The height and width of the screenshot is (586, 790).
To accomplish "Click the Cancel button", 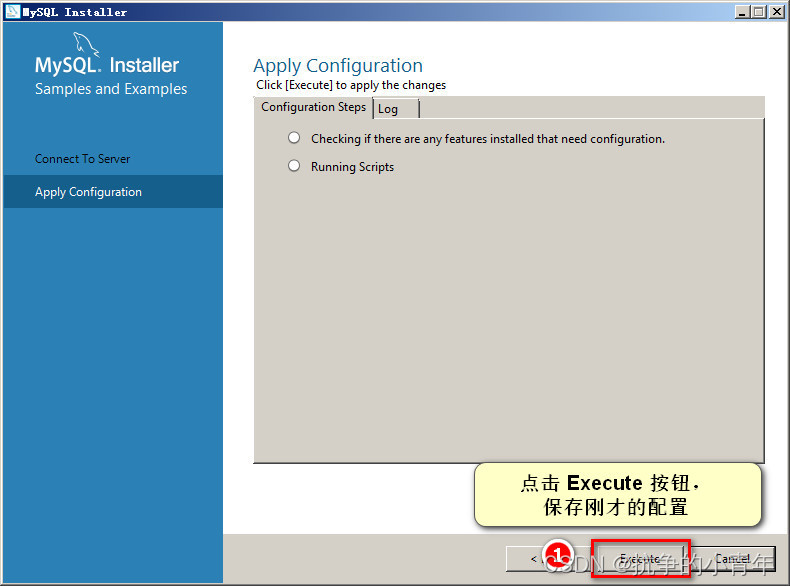I will [733, 558].
